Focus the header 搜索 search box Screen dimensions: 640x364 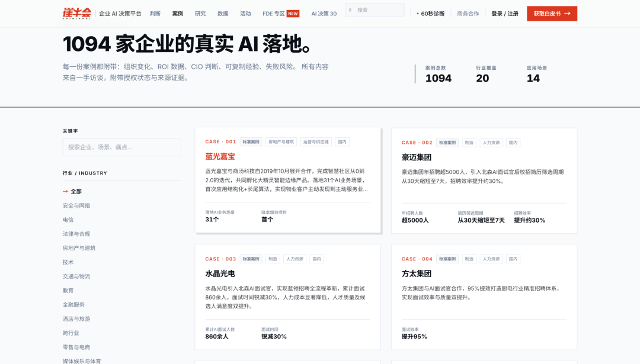coord(375,10)
